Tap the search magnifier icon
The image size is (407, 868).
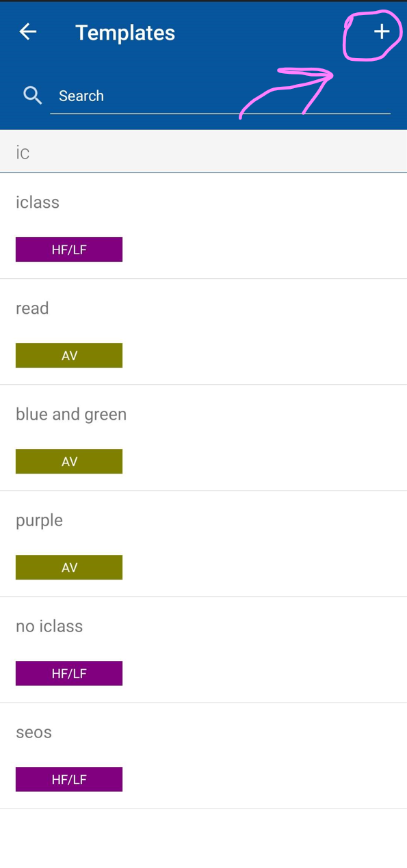pos(33,96)
